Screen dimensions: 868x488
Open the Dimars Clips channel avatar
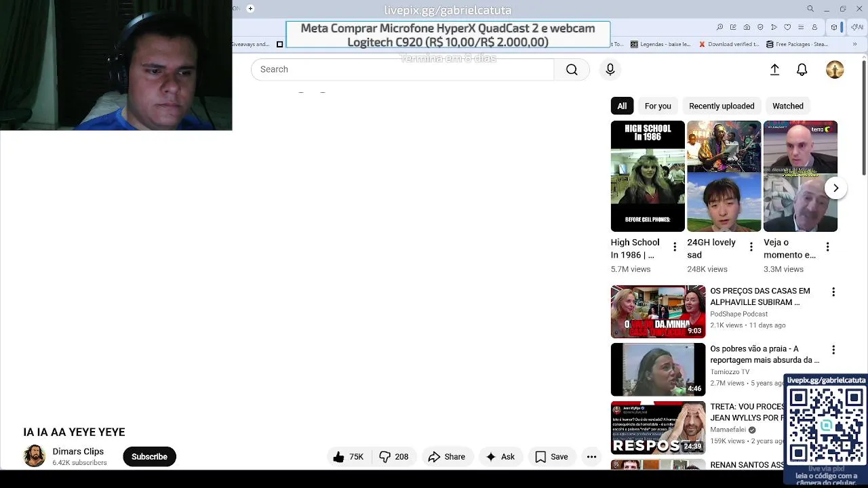pyautogui.click(x=34, y=456)
